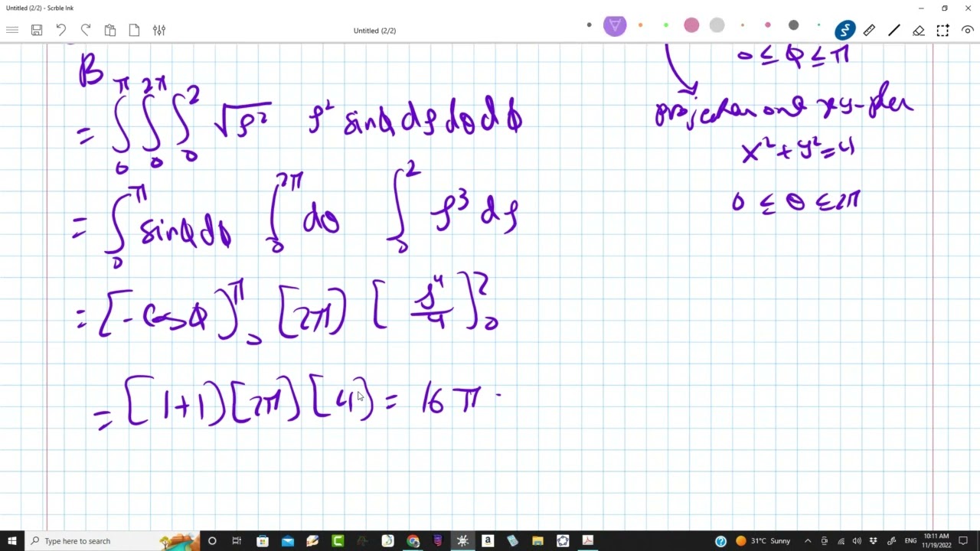Open the Windows Start menu
This screenshot has width=980, height=551.
[12, 541]
